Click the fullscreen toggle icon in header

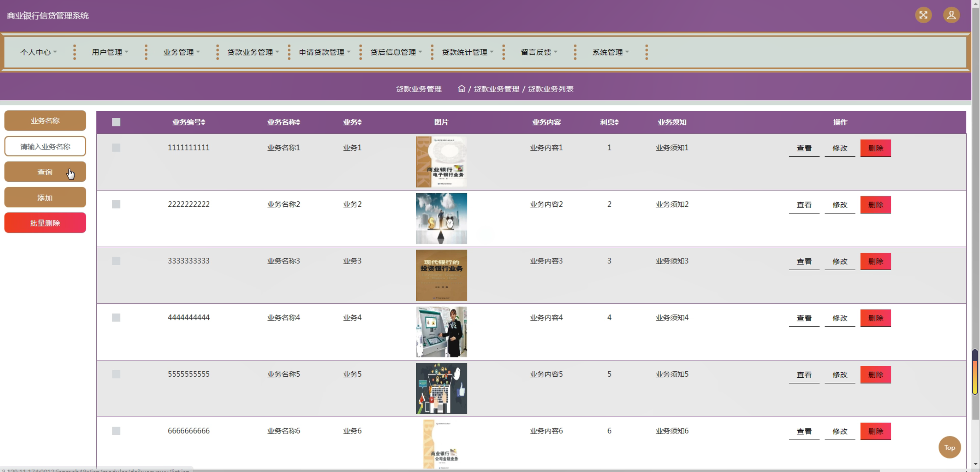pos(923,15)
